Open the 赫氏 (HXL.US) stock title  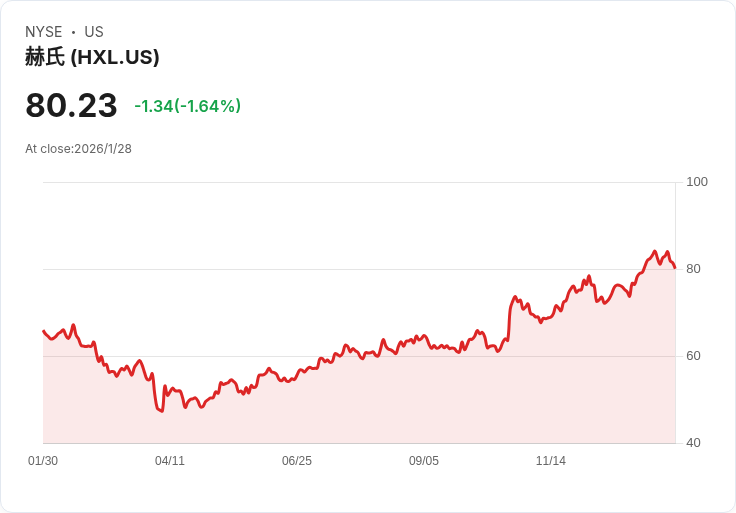pos(92,57)
